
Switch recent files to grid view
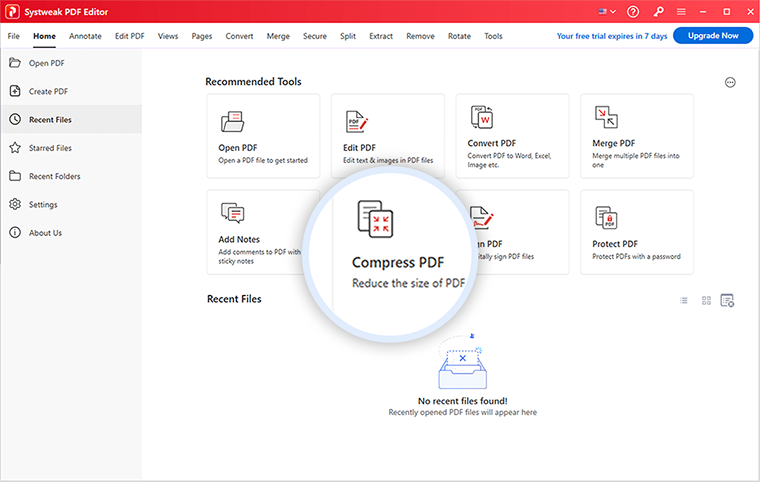point(706,301)
